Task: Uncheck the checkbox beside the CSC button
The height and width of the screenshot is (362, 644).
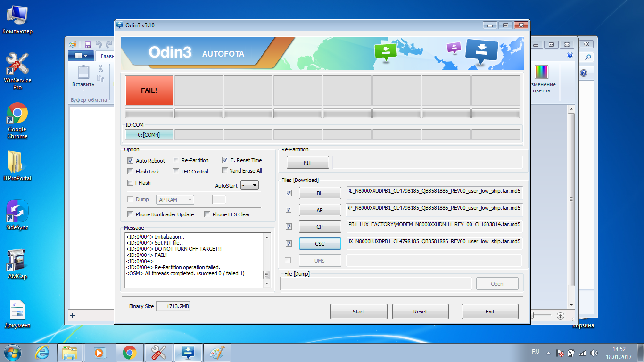Action: tap(289, 244)
